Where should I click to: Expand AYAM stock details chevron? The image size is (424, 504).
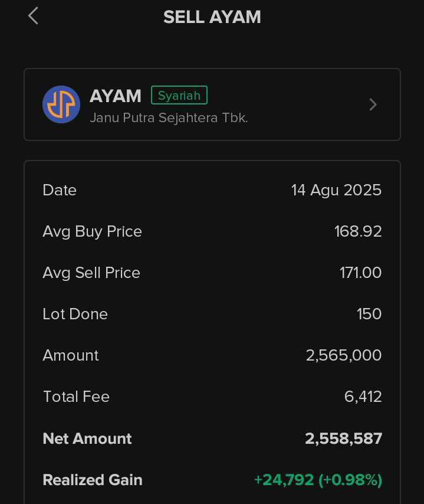(373, 104)
